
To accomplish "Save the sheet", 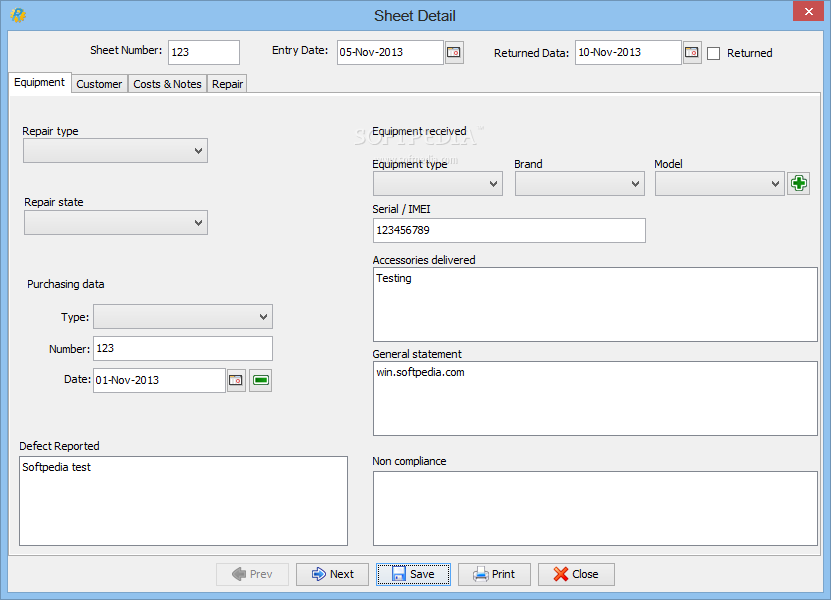I will coord(413,574).
